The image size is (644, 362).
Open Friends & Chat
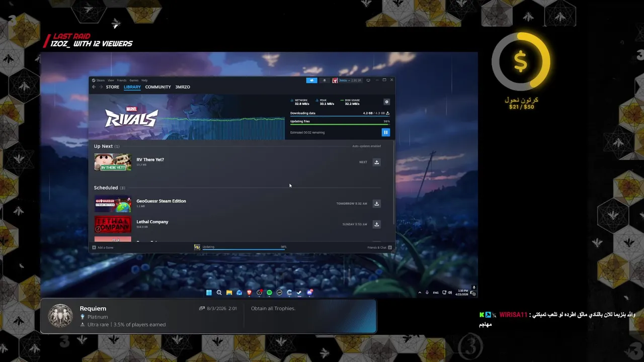(380, 247)
